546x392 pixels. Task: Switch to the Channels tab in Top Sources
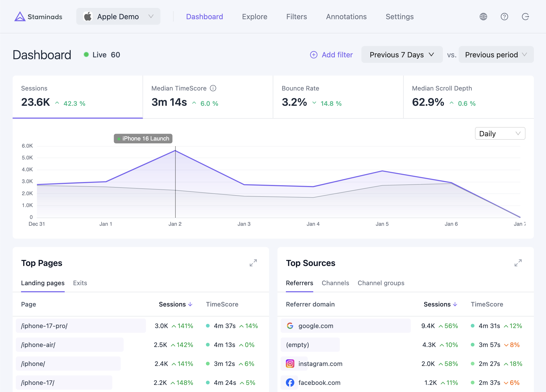[335, 283]
